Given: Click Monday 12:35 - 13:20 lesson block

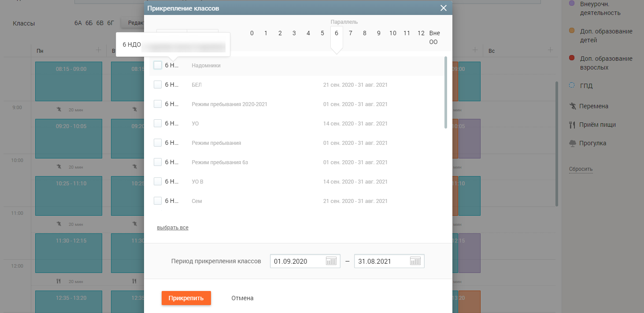Looking at the screenshot, I should pos(69,302).
